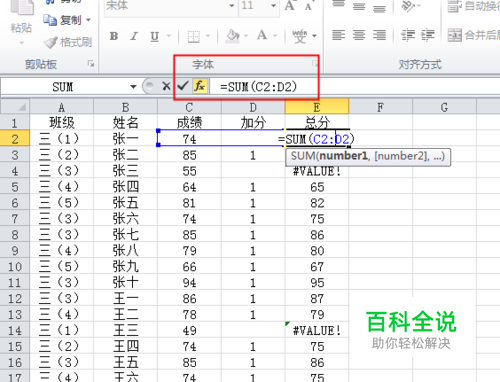Click the 班级 header cell

pyautogui.click(x=62, y=123)
